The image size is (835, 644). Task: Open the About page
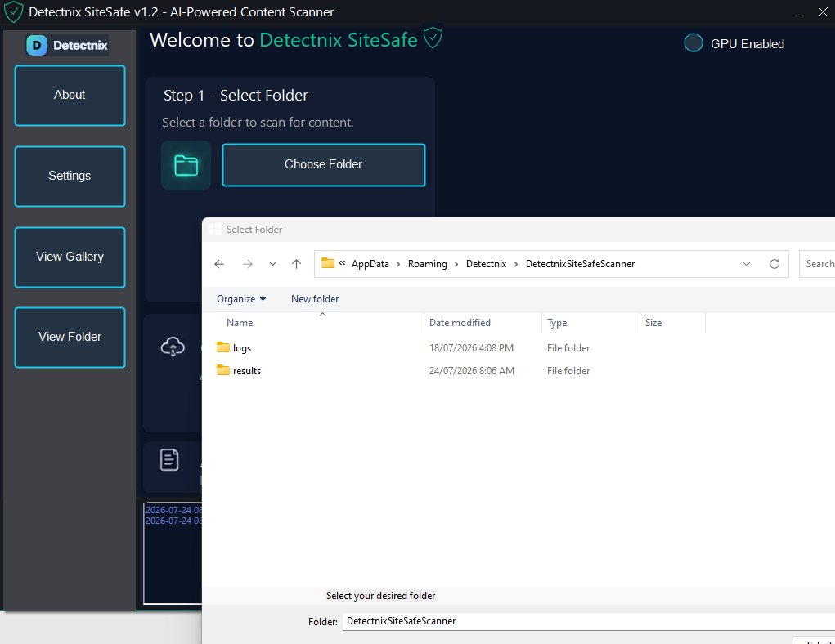pos(70,96)
